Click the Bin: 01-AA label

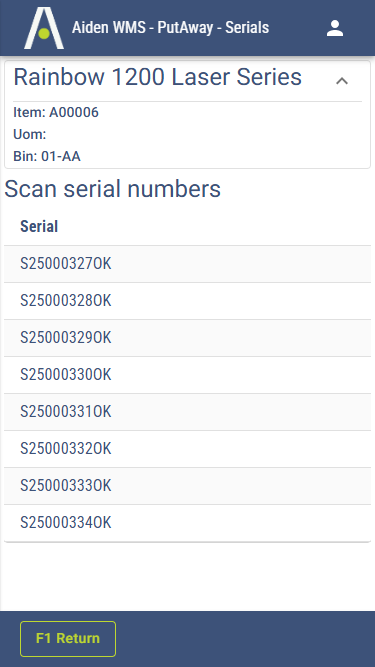47,156
